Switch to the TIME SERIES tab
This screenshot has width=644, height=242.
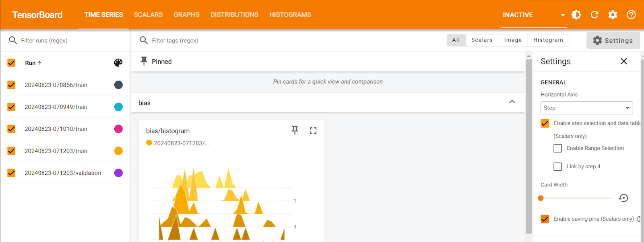103,14
